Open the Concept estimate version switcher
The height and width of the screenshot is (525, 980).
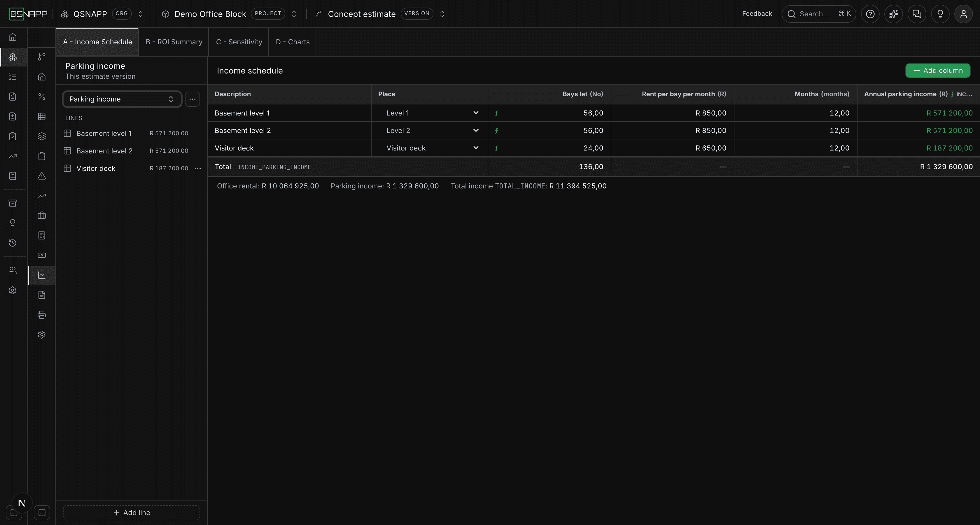[442, 14]
